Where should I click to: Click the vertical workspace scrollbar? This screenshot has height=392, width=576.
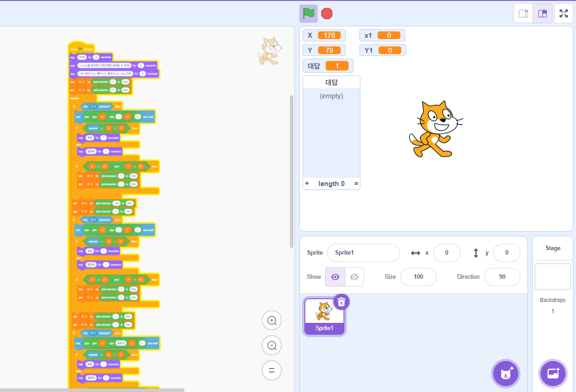coord(292,171)
